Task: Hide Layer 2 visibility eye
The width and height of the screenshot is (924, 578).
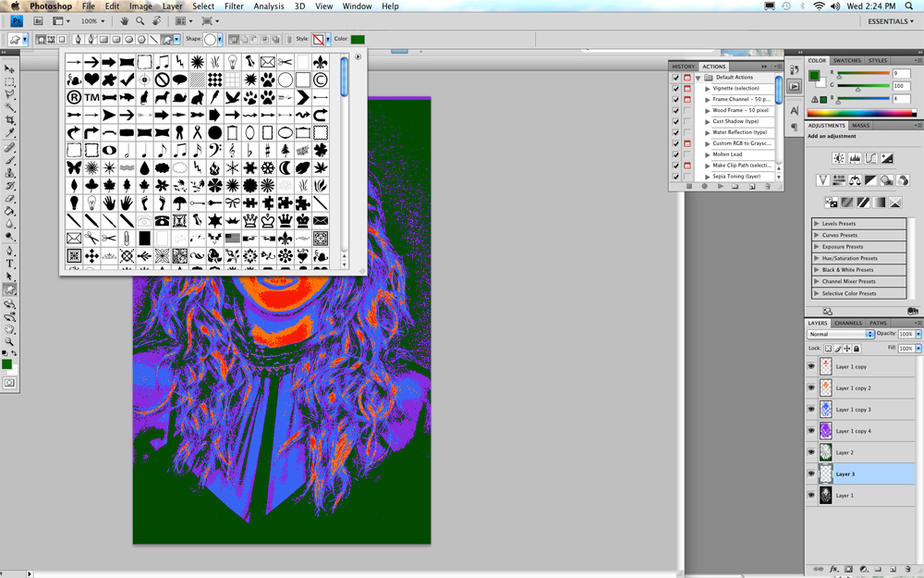Action: [x=811, y=452]
